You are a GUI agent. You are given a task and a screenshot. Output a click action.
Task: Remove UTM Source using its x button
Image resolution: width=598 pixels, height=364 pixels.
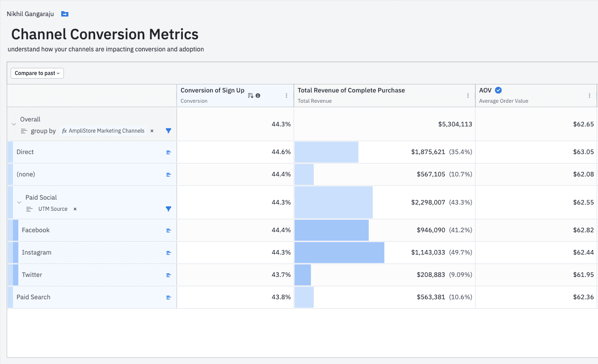[74, 209]
